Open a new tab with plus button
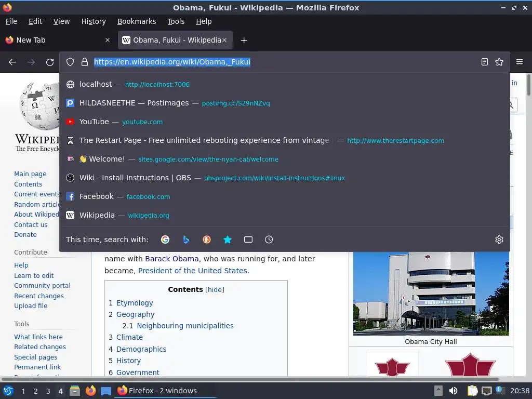This screenshot has height=399, width=532. pos(244,41)
